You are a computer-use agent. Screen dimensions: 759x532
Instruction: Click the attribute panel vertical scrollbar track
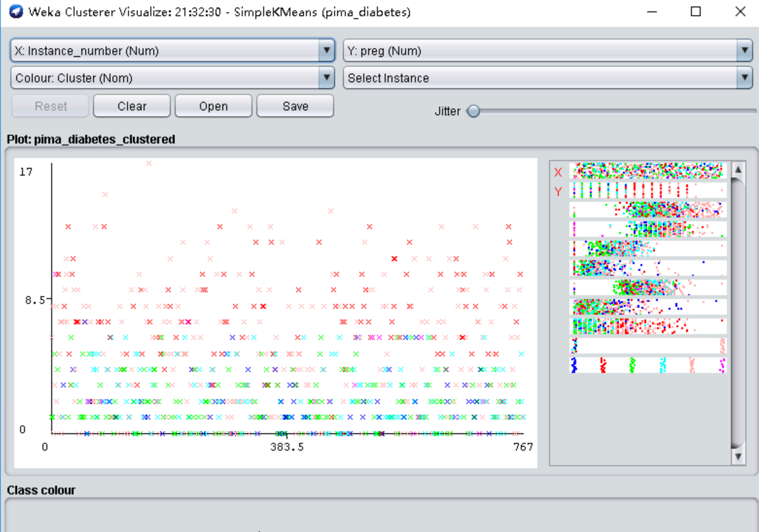click(x=738, y=311)
